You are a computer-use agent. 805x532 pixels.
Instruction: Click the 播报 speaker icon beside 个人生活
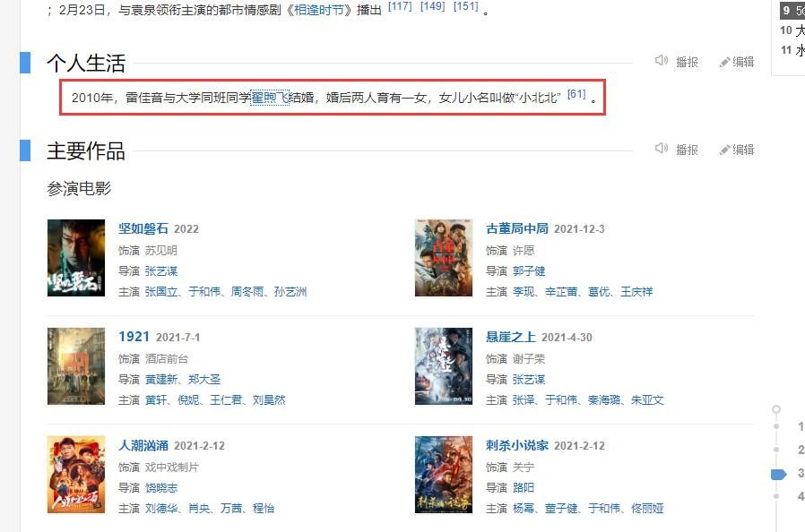(x=662, y=61)
